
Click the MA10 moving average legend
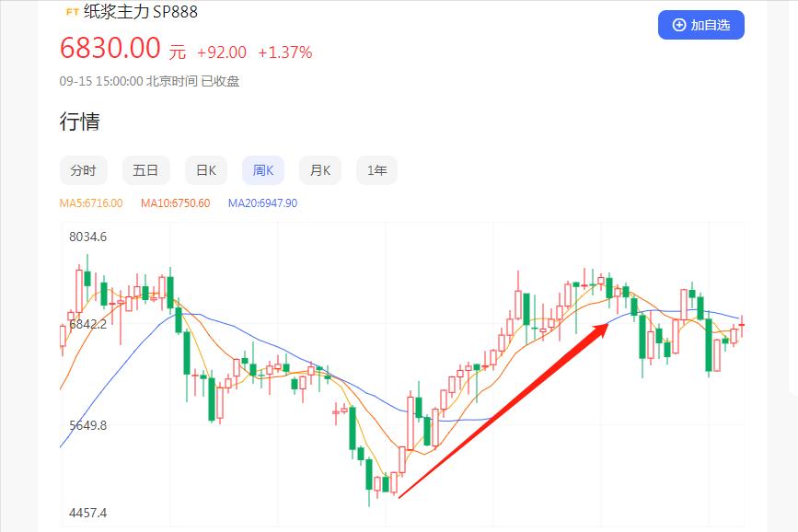(175, 203)
